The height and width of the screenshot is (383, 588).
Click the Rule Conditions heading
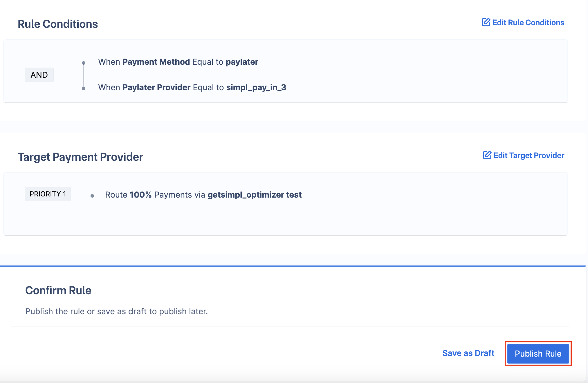[58, 24]
